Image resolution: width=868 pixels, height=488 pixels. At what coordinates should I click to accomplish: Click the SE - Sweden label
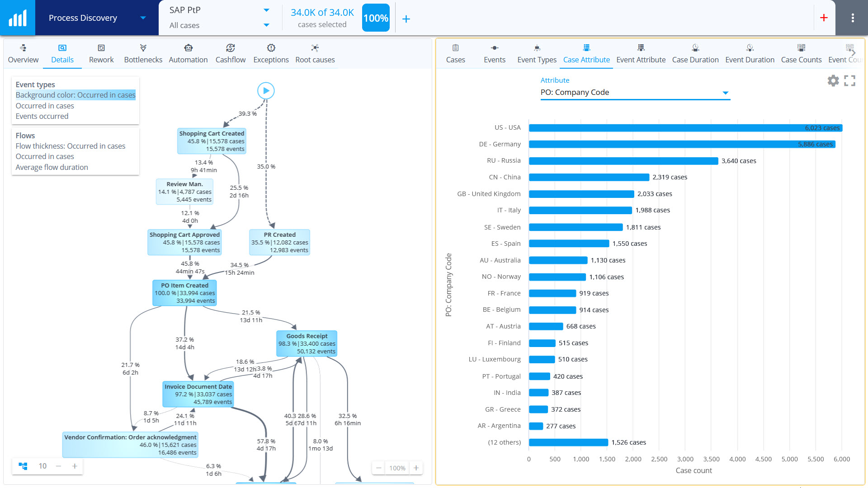click(502, 227)
